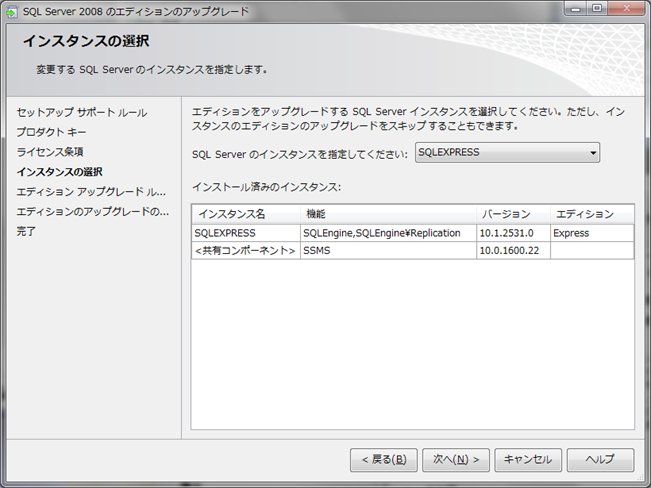Select the SQLEXPRESS cell in the instances table
The width and height of the screenshot is (651, 488).
(246, 233)
